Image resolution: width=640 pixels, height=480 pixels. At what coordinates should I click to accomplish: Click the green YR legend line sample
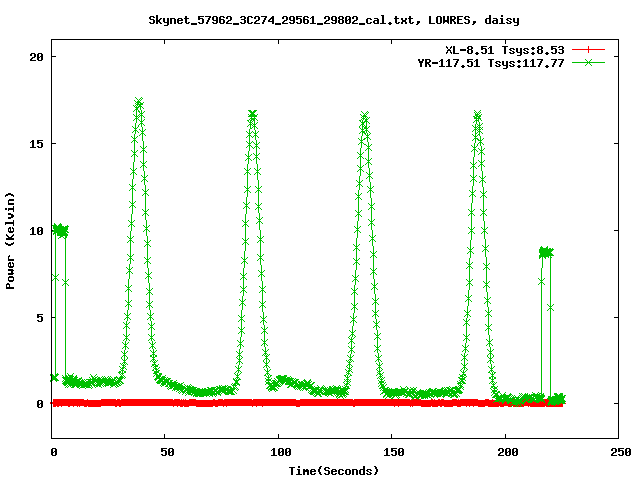pos(588,62)
